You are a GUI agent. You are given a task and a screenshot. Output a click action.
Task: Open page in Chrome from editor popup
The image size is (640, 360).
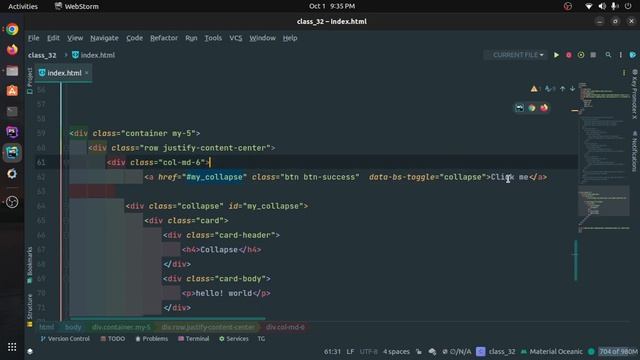click(x=531, y=108)
